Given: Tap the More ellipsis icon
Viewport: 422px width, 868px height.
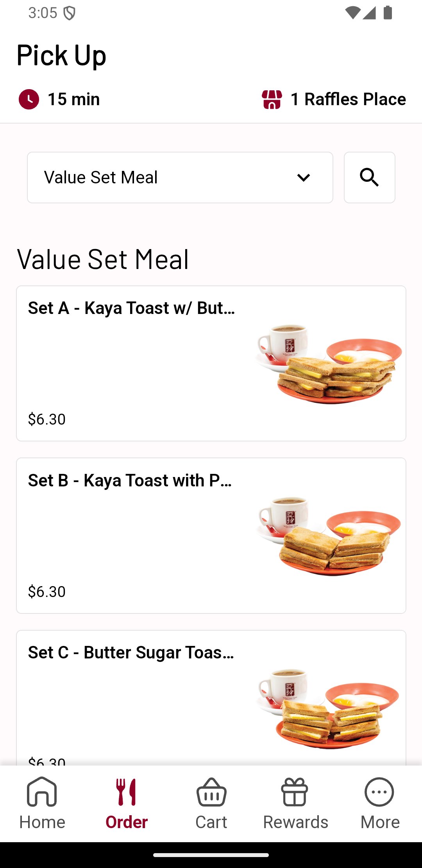Looking at the screenshot, I should (379, 793).
